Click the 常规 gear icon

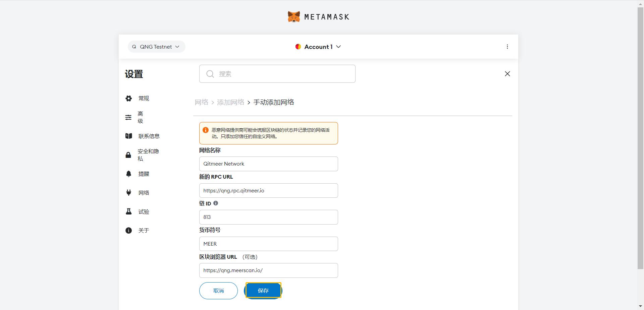(128, 98)
